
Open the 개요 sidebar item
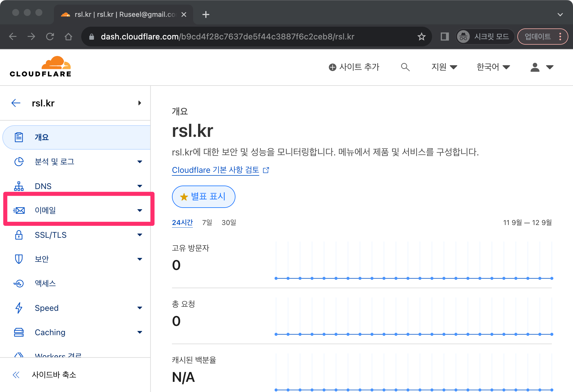tap(77, 137)
